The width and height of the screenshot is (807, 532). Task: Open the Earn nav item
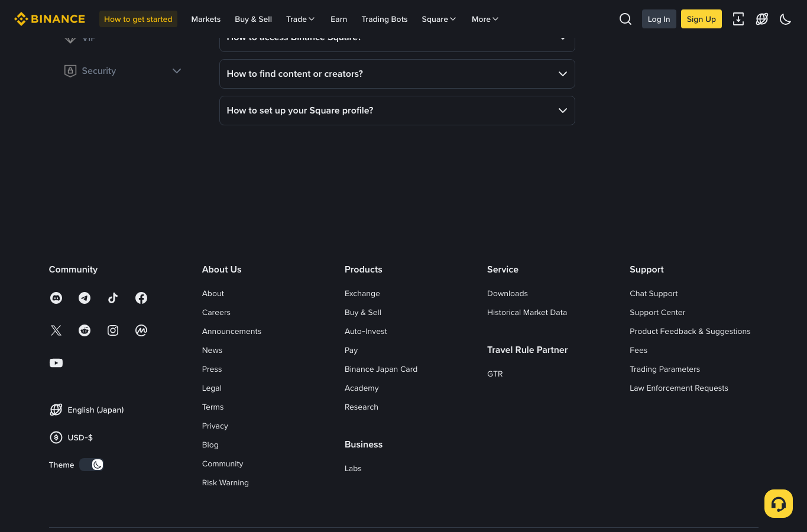coord(339,19)
